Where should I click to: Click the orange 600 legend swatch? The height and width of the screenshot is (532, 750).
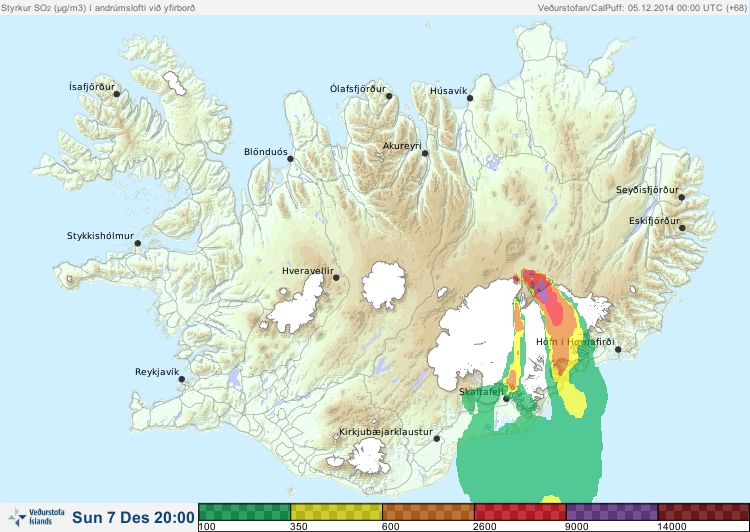click(429, 512)
